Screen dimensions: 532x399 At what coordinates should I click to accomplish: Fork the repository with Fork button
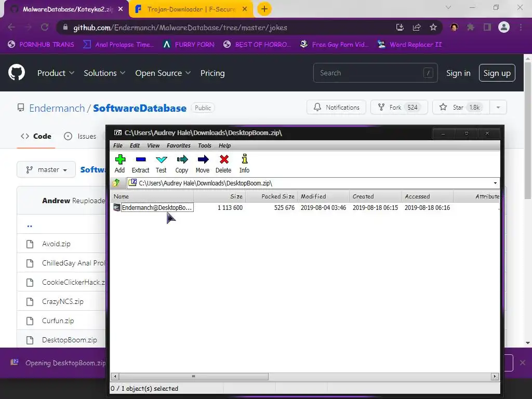[x=399, y=107]
